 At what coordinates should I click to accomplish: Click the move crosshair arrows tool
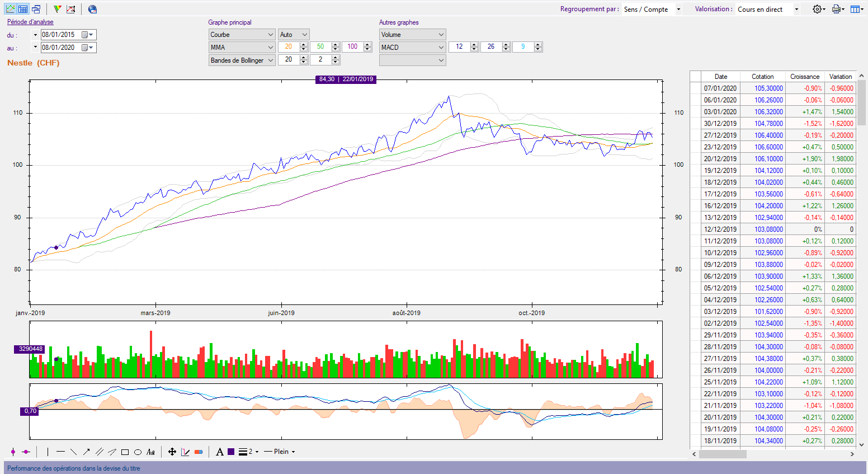tap(172, 452)
